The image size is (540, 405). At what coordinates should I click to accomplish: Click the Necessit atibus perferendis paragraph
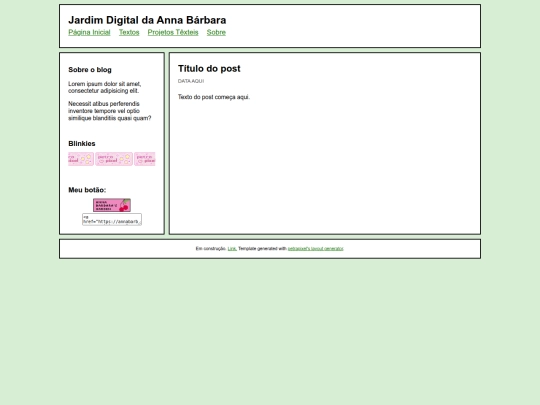point(110,111)
